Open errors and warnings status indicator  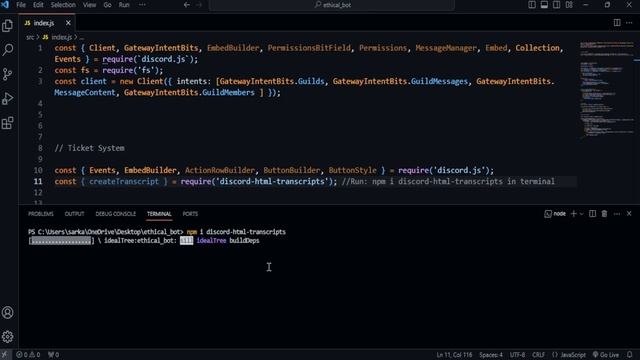pos(28,355)
